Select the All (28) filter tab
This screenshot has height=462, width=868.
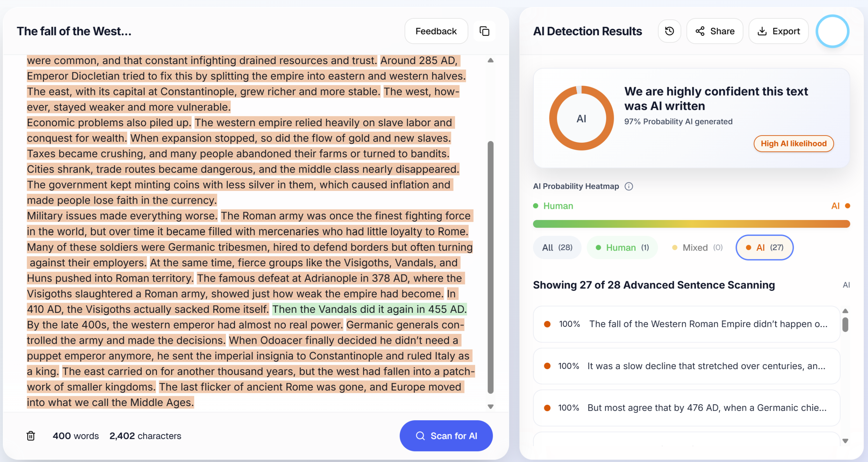tap(557, 247)
